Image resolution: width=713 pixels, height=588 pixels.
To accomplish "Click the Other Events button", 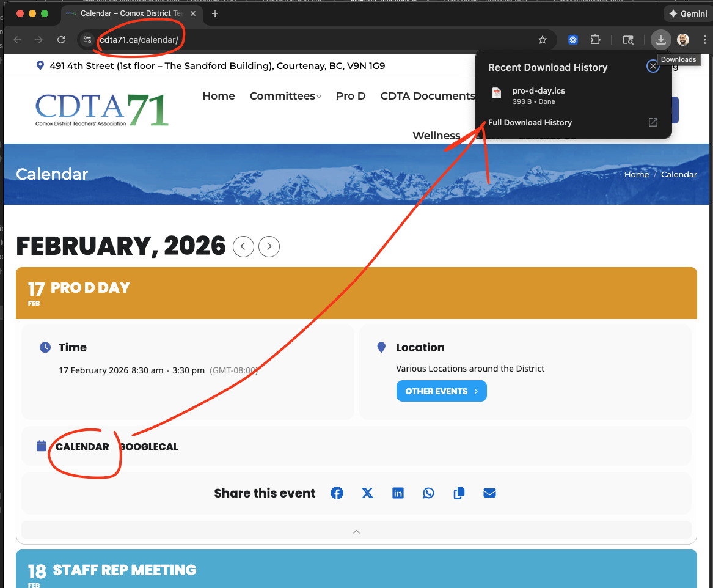I will [x=441, y=391].
